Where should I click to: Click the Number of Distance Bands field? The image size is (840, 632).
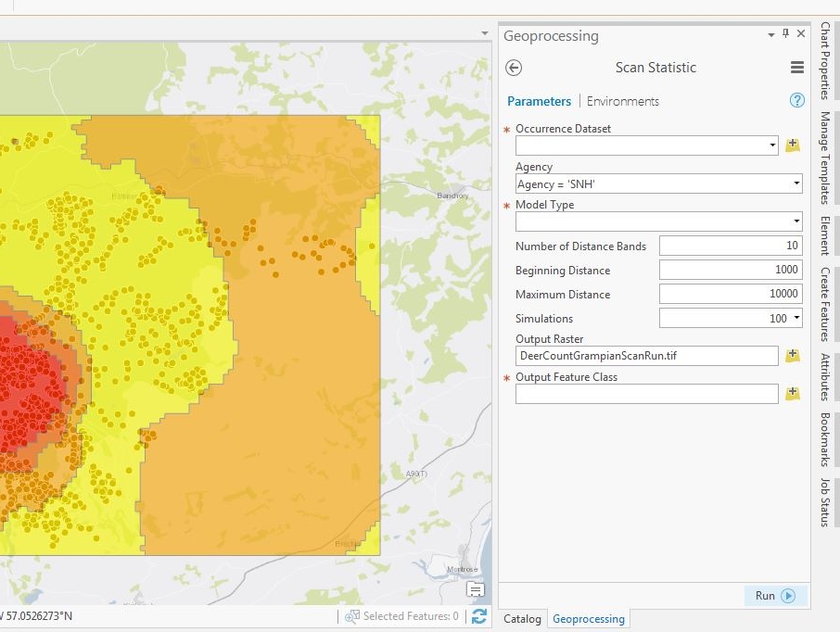coord(731,246)
